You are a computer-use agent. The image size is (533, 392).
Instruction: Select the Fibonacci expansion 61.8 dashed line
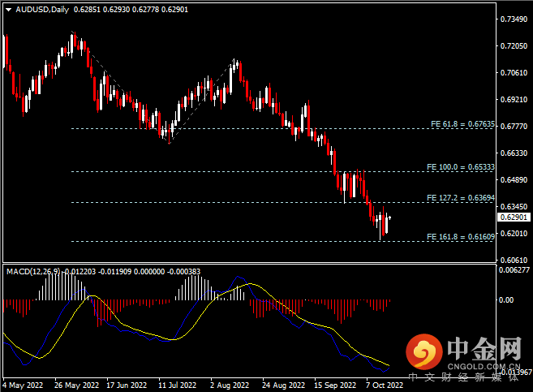click(x=282, y=129)
